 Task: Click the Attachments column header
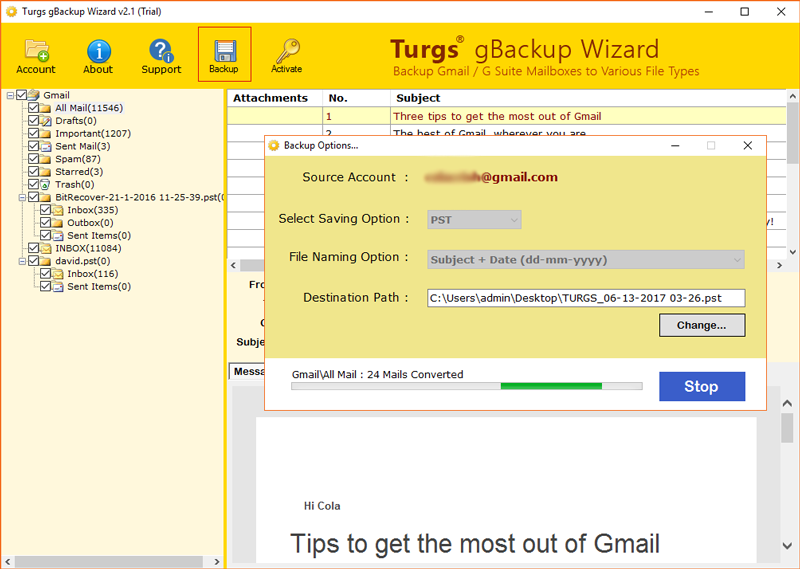(x=270, y=98)
